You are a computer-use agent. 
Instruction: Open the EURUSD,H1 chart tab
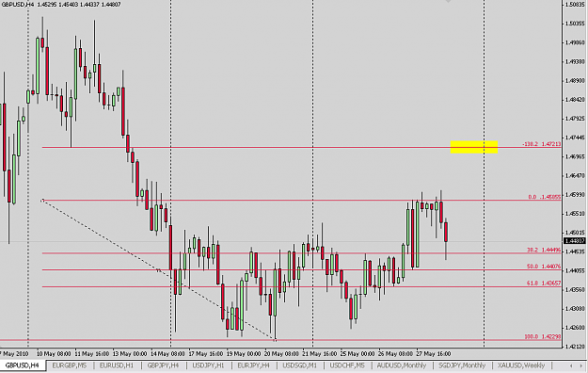(x=117, y=365)
